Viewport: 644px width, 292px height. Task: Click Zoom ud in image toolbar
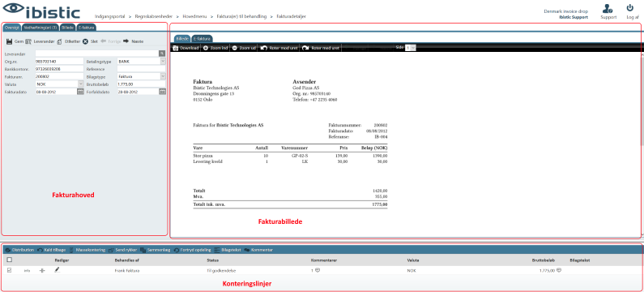244,48
